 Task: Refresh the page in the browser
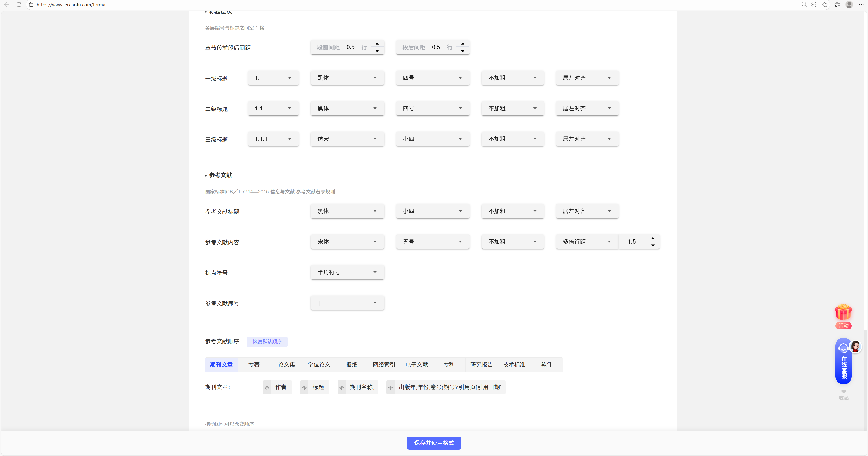point(19,5)
